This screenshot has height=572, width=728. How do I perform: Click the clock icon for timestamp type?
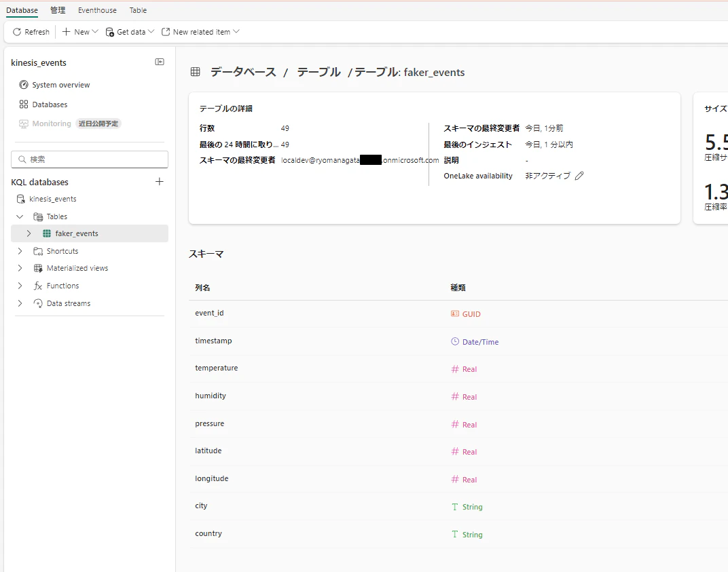click(x=455, y=341)
